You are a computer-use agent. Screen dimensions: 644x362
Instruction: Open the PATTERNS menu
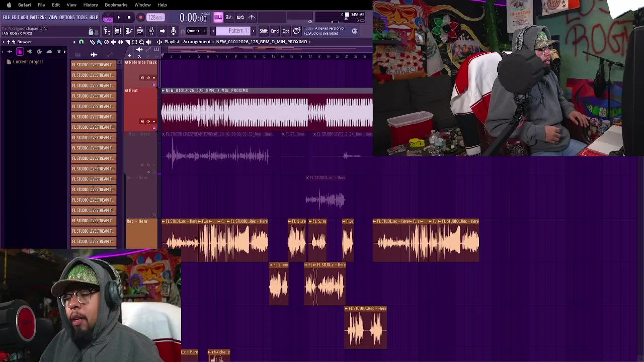pos(38,17)
